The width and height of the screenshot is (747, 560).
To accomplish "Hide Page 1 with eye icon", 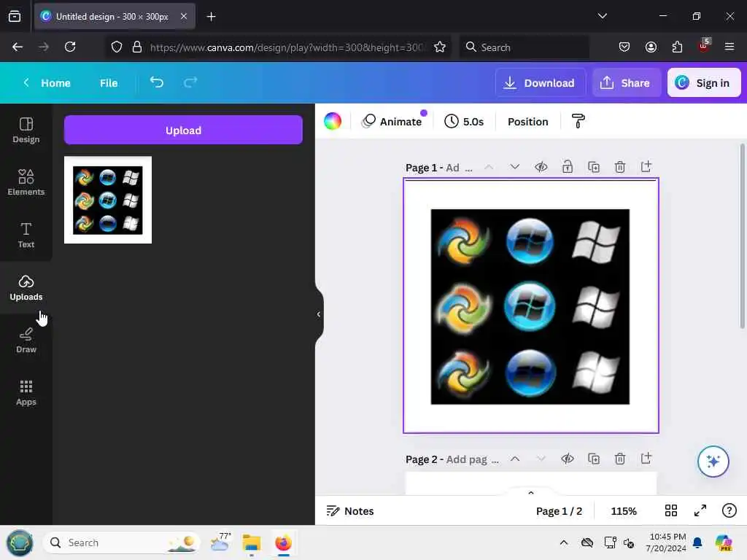I will pos(541,167).
